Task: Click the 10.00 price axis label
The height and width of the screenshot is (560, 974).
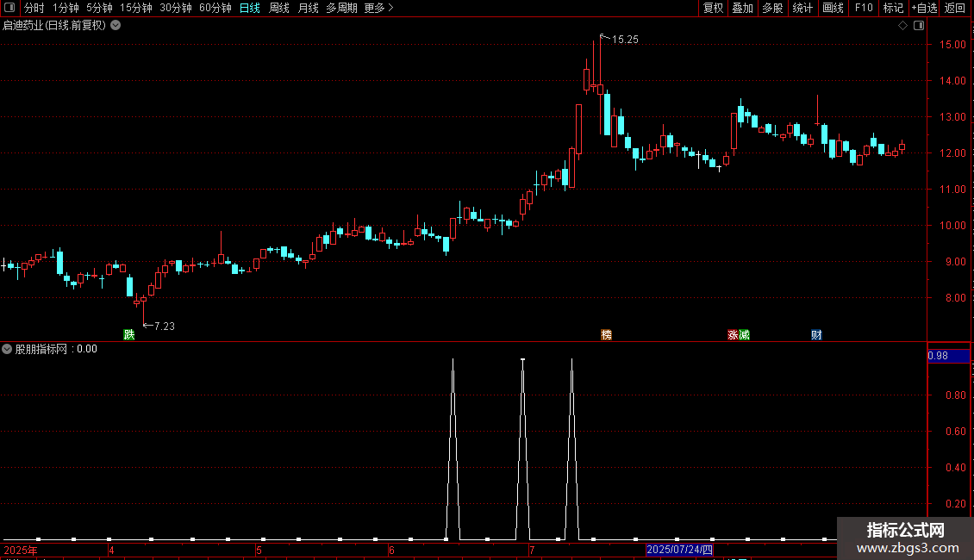Action: (952, 226)
